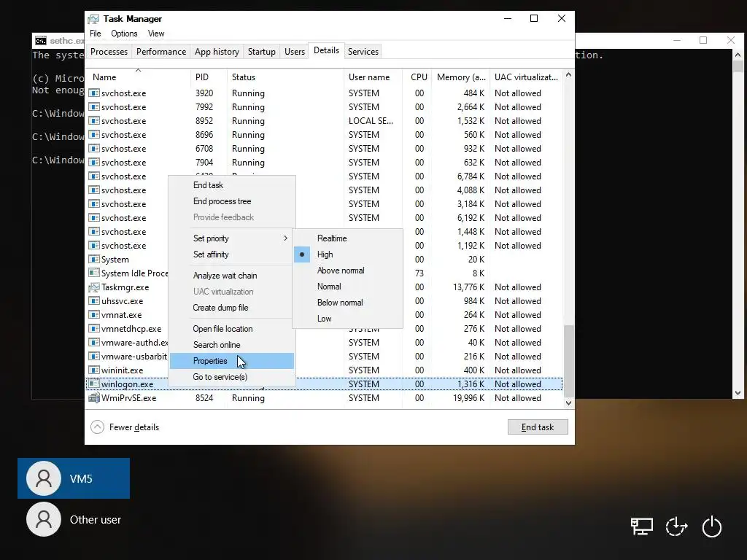Click the vmware-authd.exe process icon
The image size is (747, 560).
[x=94, y=343]
